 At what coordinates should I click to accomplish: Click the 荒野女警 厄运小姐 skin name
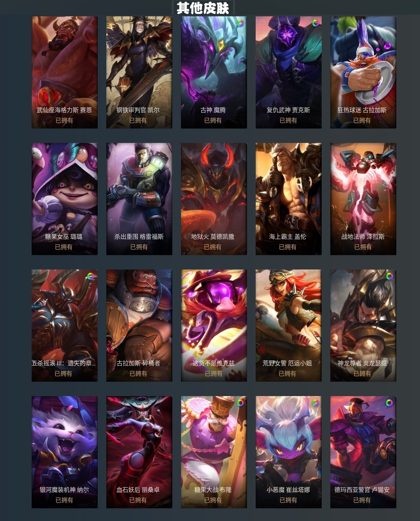coord(287,363)
